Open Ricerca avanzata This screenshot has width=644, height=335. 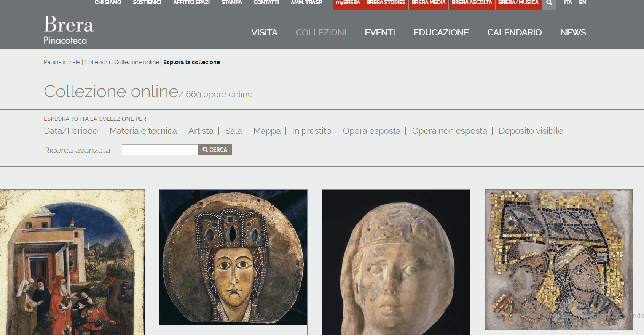coord(77,151)
